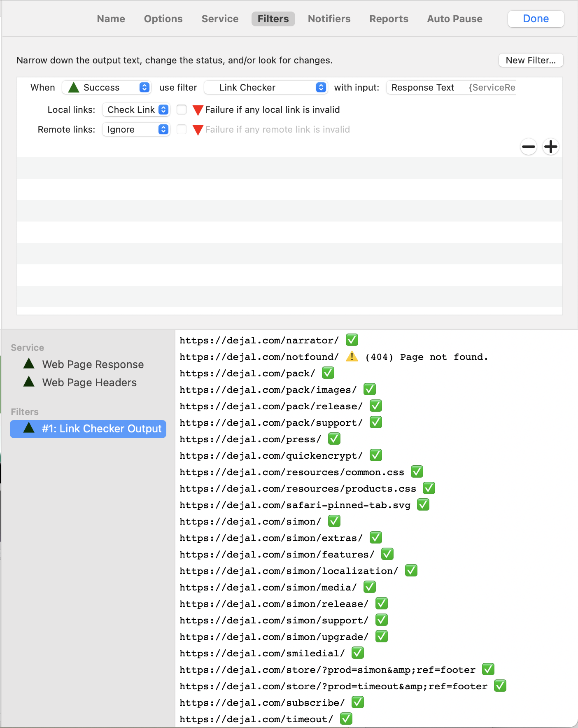Click the store/?prod=simon&amp;ref=footer URL
Viewport: 578px width, 728px height.
[328, 670]
